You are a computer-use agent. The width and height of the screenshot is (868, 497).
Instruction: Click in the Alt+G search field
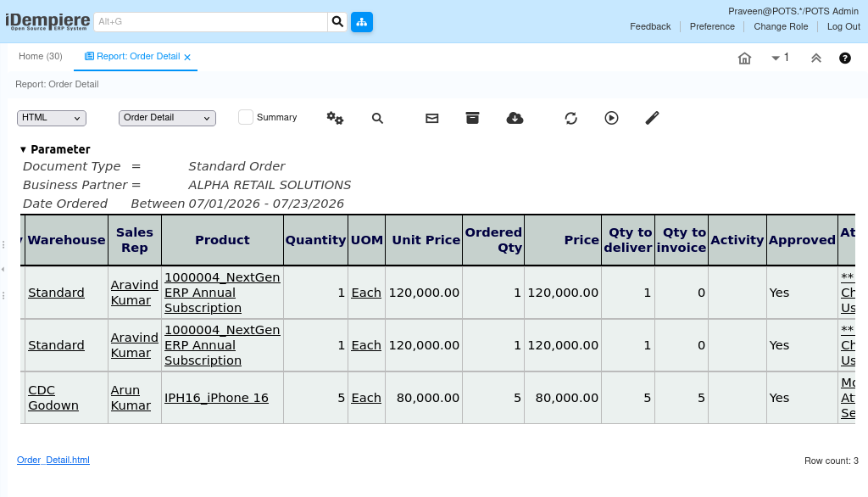coord(211,22)
